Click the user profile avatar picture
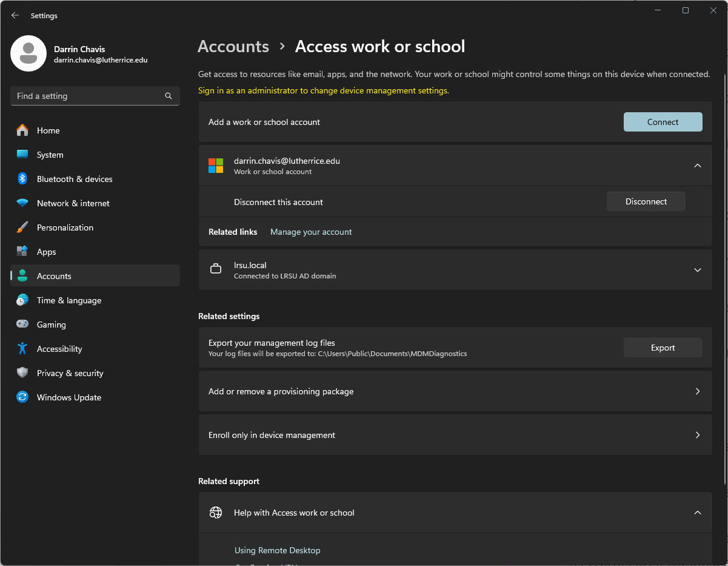The image size is (728, 566). tap(28, 53)
